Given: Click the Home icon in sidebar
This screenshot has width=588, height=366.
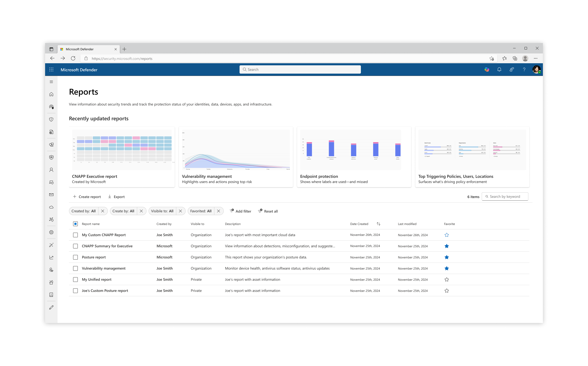Looking at the screenshot, I should click(x=51, y=94).
